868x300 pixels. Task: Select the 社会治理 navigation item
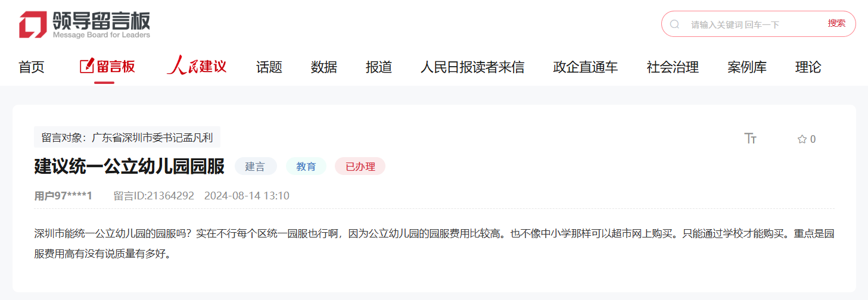[x=673, y=67]
